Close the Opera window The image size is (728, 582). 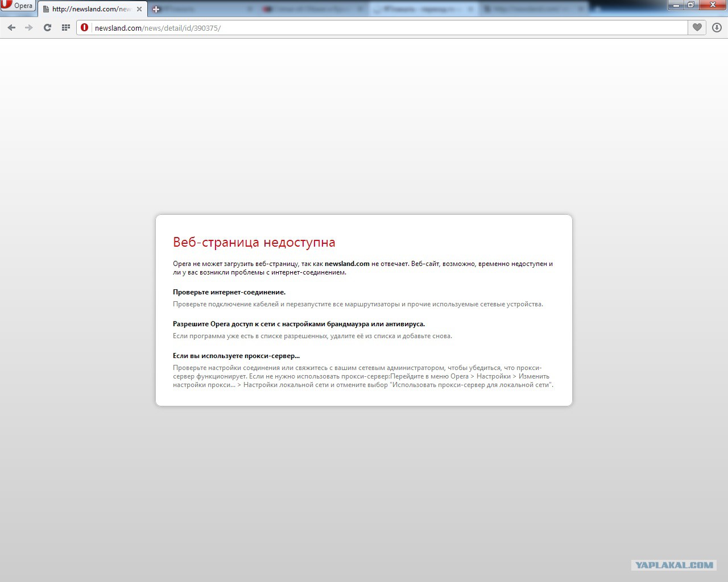coord(712,5)
